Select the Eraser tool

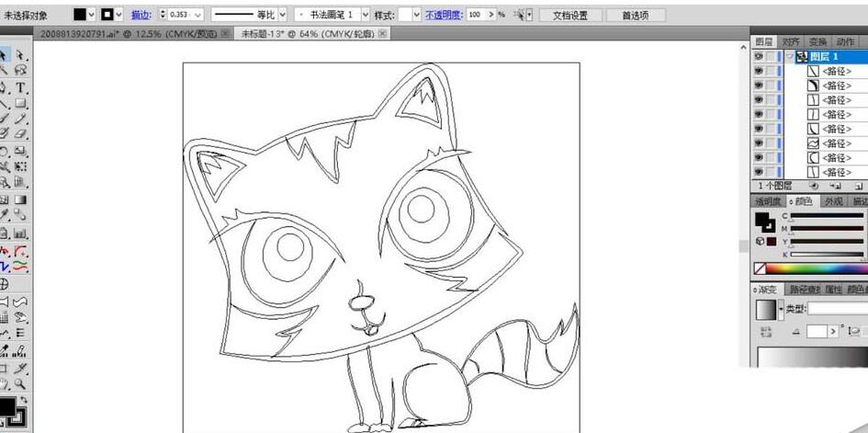pyautogui.click(x=20, y=133)
